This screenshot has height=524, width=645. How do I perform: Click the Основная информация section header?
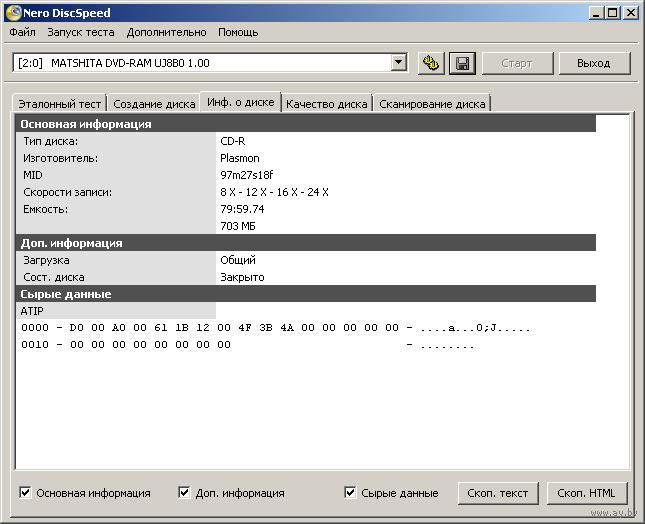(x=306, y=124)
